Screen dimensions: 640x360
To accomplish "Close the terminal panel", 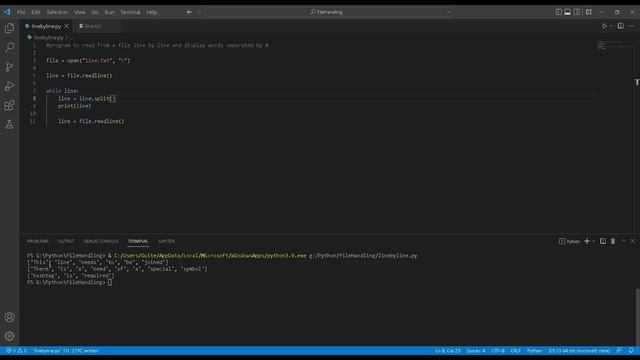I will coord(633,241).
